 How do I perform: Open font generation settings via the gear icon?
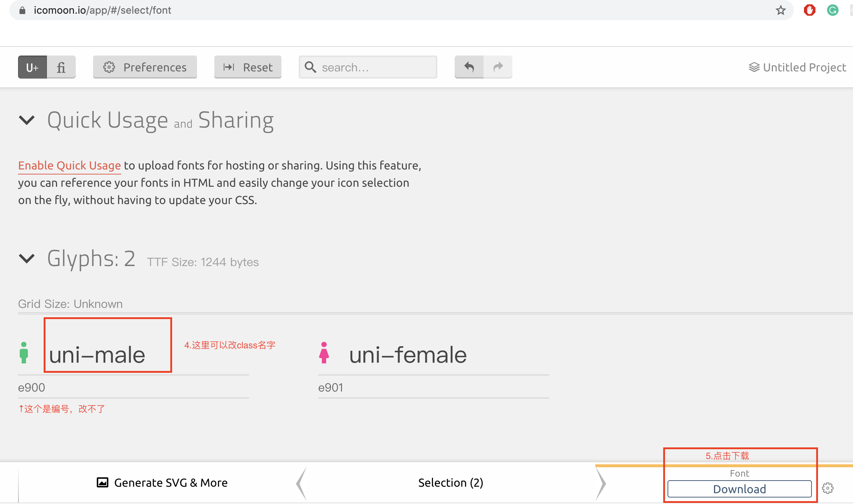pos(828,488)
